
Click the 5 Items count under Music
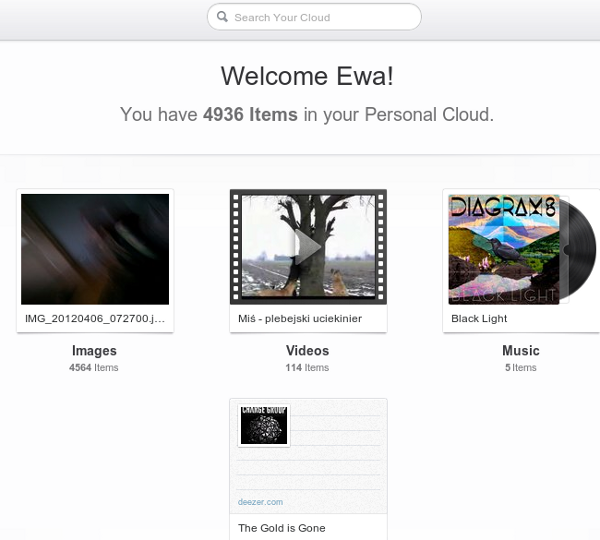pyautogui.click(x=521, y=367)
